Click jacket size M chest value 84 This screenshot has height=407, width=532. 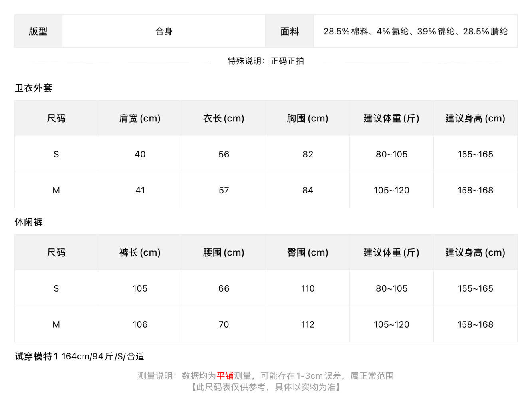pyautogui.click(x=308, y=190)
